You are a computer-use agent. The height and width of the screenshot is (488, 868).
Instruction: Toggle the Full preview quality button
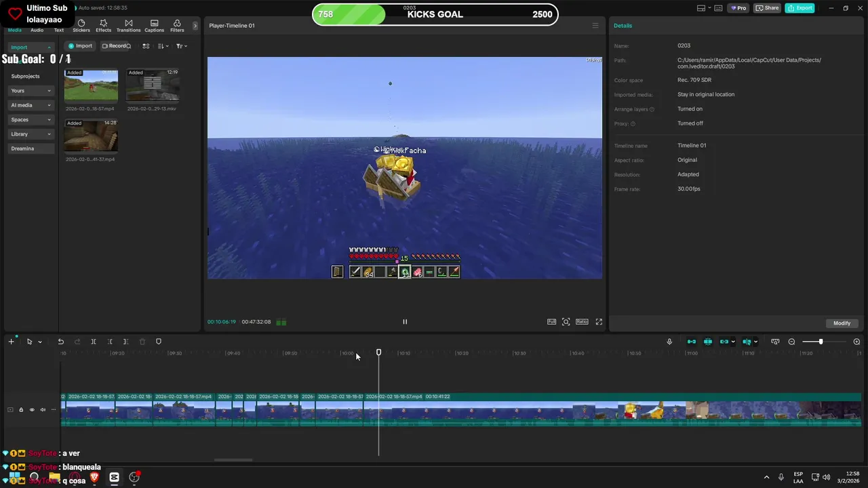click(x=551, y=322)
